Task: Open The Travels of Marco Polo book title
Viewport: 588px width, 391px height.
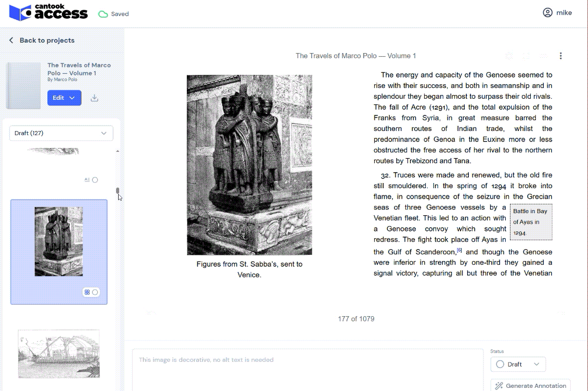Action: [79, 69]
